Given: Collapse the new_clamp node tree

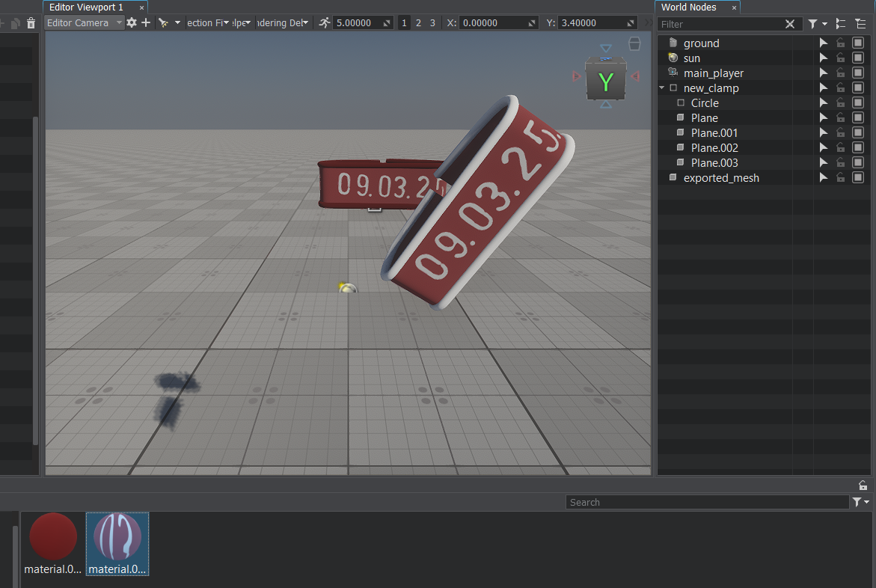Looking at the screenshot, I should [662, 88].
